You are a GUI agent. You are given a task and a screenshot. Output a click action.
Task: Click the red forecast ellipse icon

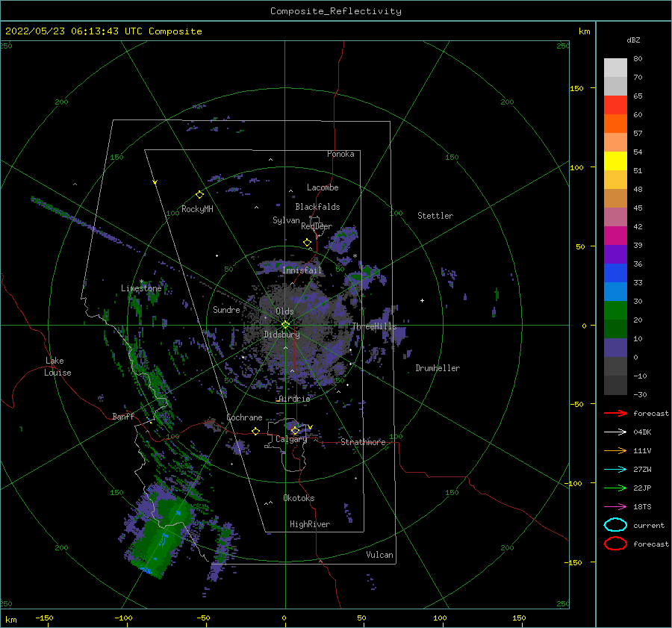click(x=615, y=544)
